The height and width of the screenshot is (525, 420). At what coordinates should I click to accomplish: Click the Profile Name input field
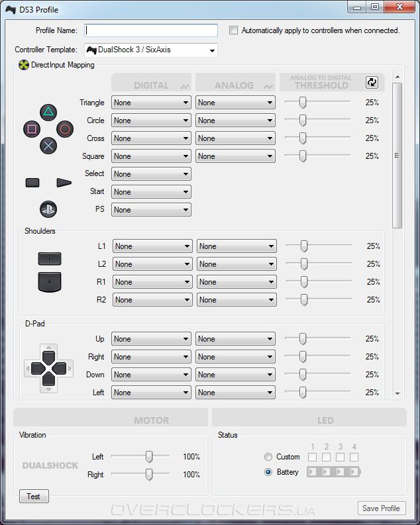[151, 30]
